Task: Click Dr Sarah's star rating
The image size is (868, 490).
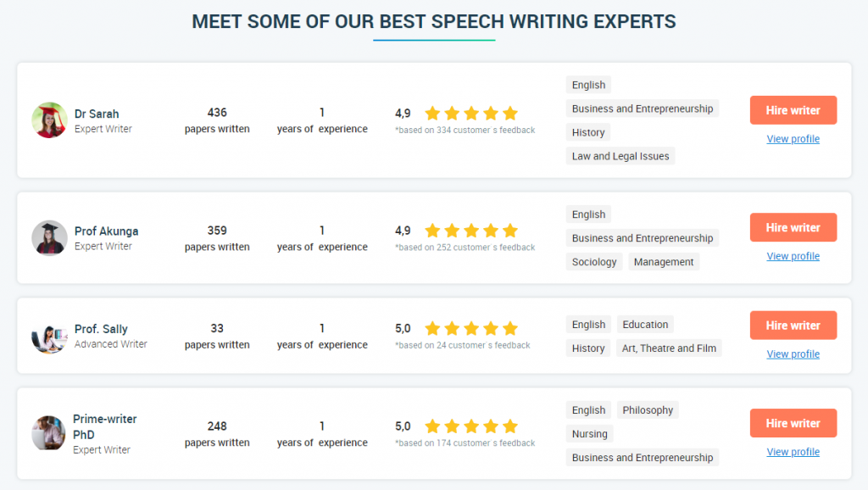Action: point(471,114)
